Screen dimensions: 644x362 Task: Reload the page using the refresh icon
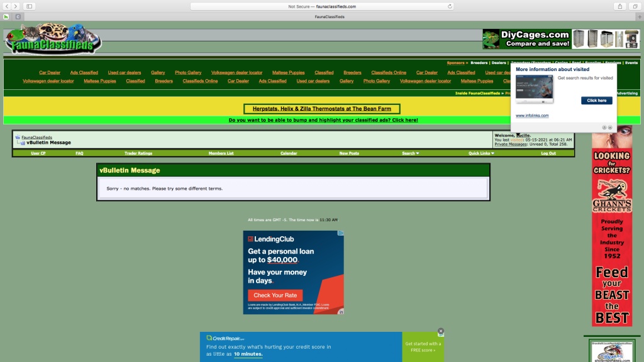450,6
